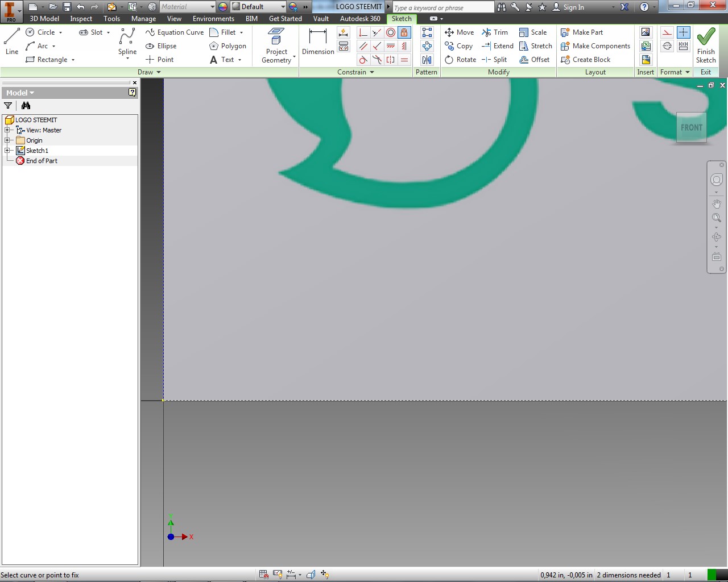
Task: Click the Rotate tool
Action: click(x=461, y=60)
